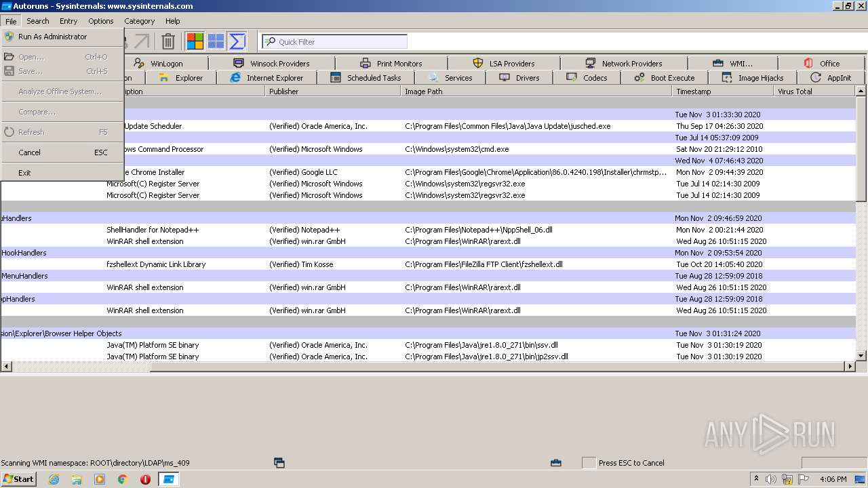
Task: Click the Browser Helper Objects group row
Action: pyautogui.click(x=428, y=333)
